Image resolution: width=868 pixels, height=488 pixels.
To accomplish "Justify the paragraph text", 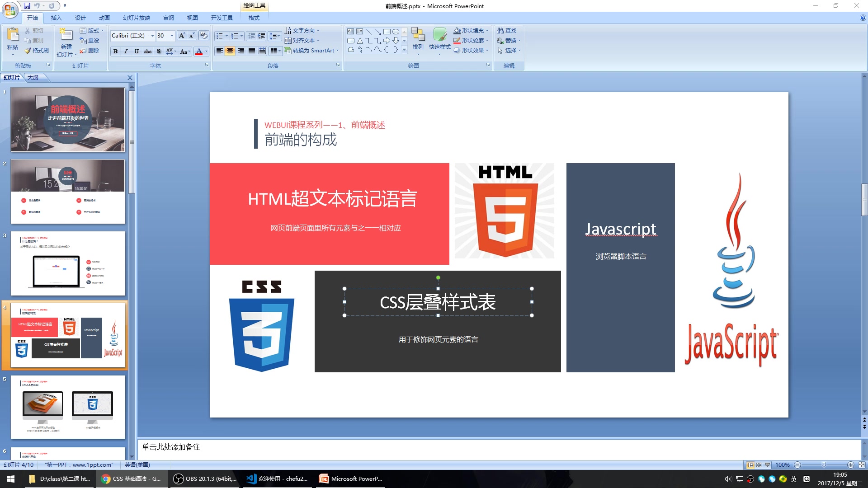I will (252, 51).
